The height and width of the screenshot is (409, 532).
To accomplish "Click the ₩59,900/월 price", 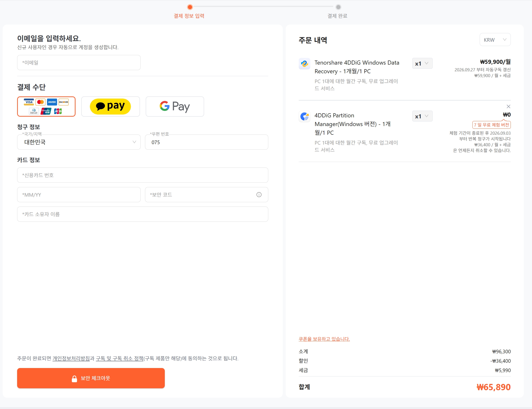I will 495,62.
